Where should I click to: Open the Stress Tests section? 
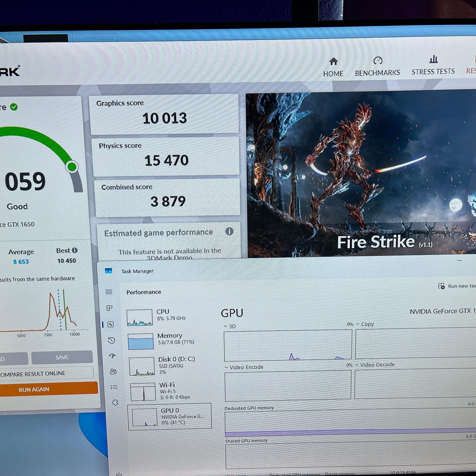coord(433,65)
